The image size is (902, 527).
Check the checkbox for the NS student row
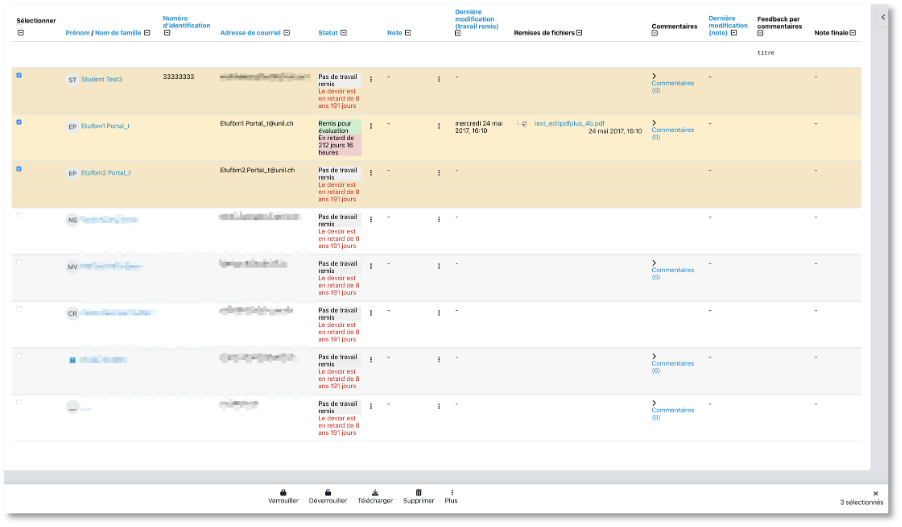pos(20,215)
